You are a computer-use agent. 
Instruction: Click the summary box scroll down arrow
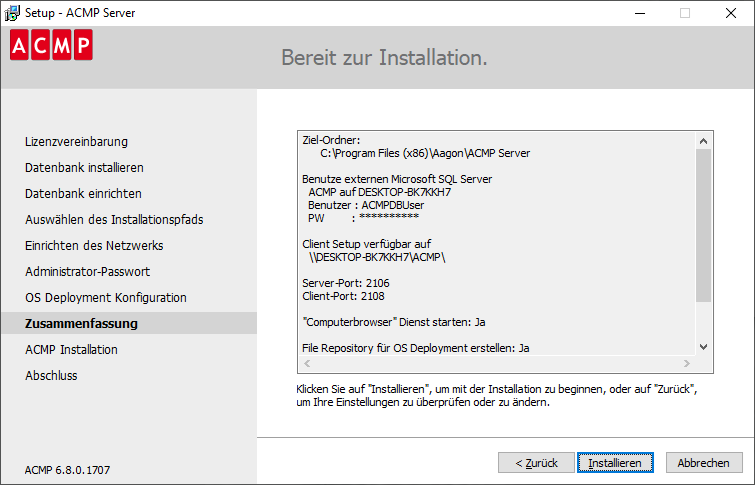click(x=703, y=347)
